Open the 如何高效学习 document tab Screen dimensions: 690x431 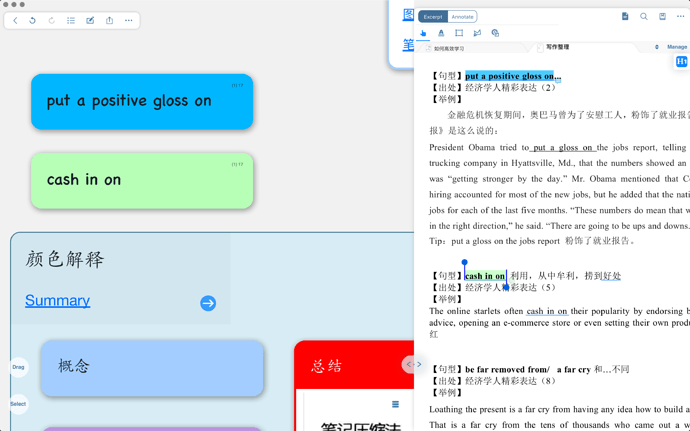(x=449, y=48)
